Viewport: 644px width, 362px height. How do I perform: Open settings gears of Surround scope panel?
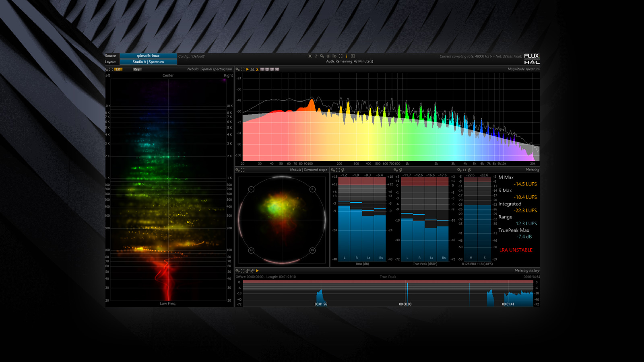[x=237, y=170]
